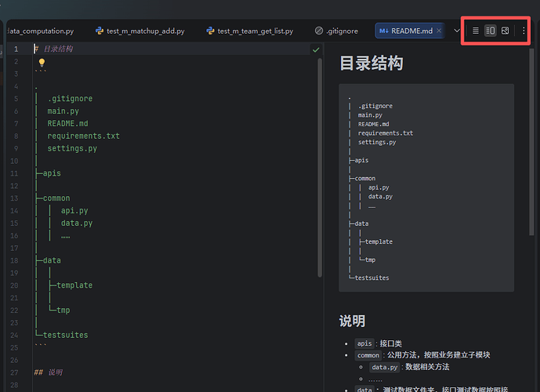Click the apis inline code in the preview list
Image resolution: width=540 pixels, height=392 pixels.
pyautogui.click(x=364, y=343)
